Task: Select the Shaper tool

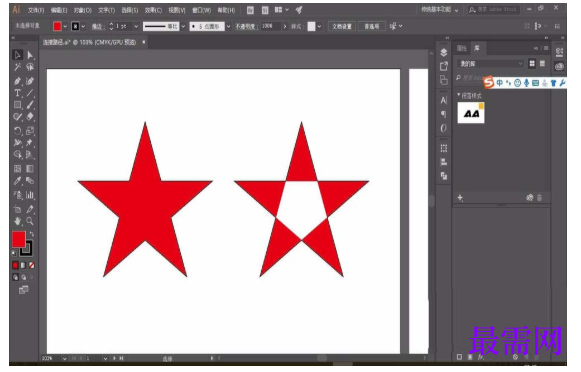Action: click(x=17, y=117)
